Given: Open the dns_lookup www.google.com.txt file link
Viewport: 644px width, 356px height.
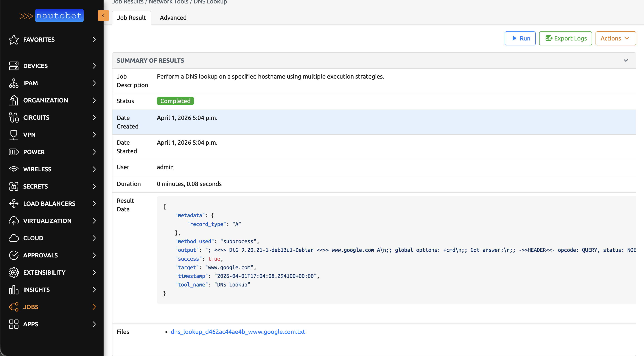Looking at the screenshot, I should (x=238, y=332).
